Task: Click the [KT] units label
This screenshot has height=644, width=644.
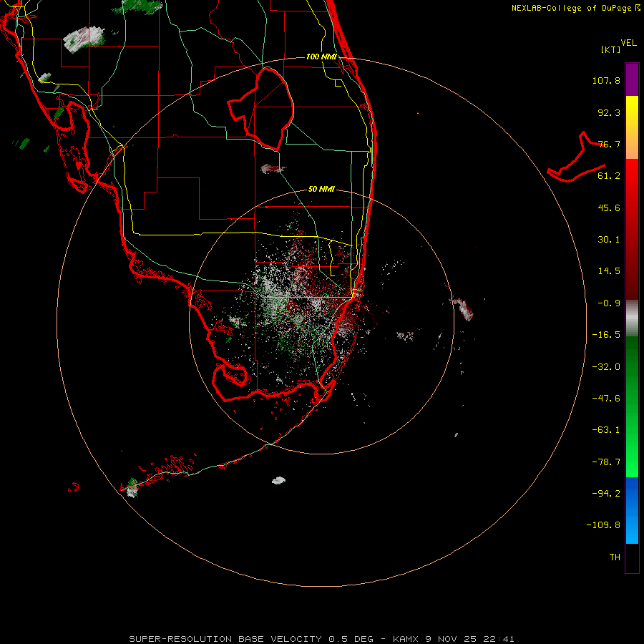Action: pos(611,49)
